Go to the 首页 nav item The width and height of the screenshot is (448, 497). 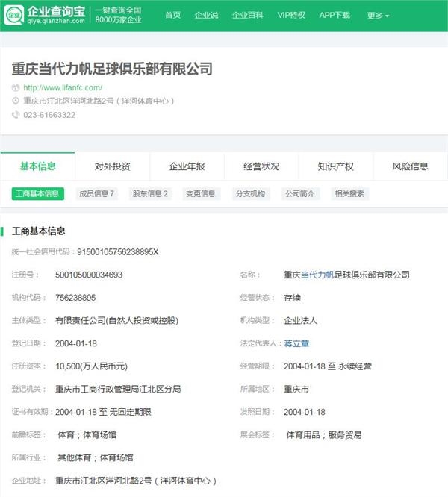click(x=173, y=15)
